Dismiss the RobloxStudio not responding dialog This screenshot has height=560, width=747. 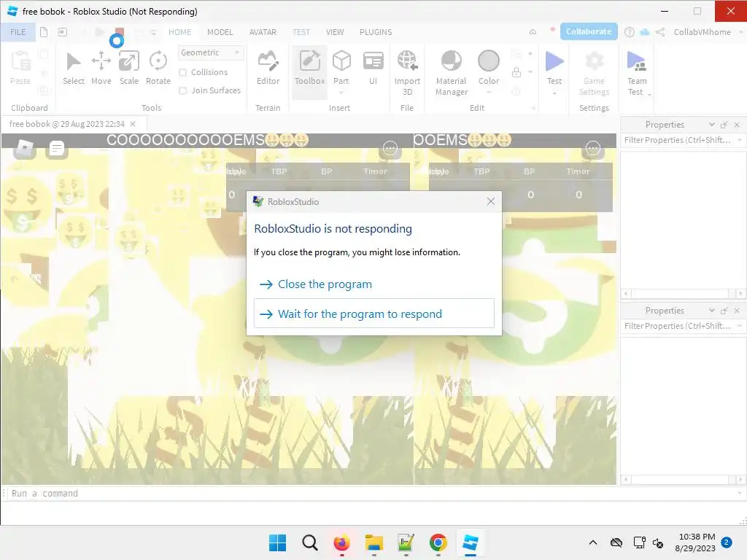pos(491,201)
